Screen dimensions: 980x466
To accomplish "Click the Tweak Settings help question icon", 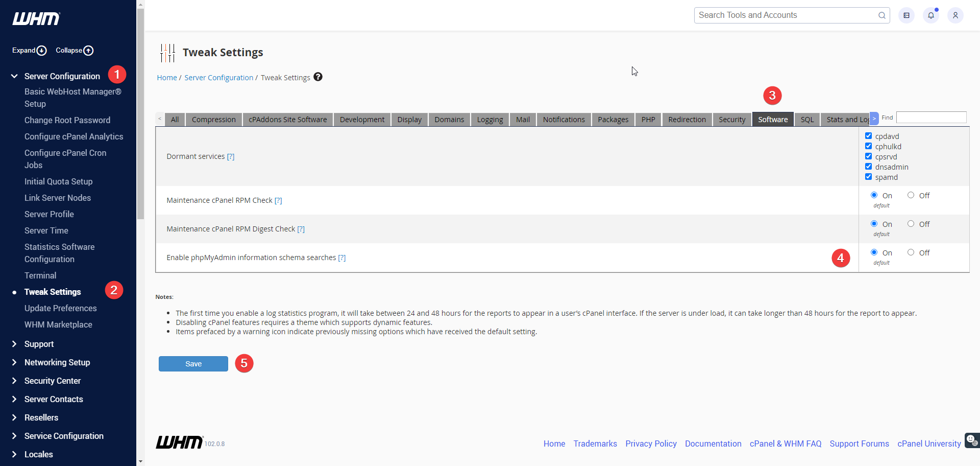I will point(318,77).
